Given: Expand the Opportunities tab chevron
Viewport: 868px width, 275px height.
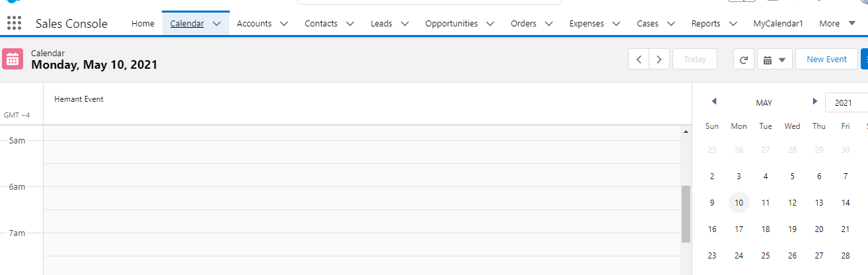Looking at the screenshot, I should [x=490, y=24].
